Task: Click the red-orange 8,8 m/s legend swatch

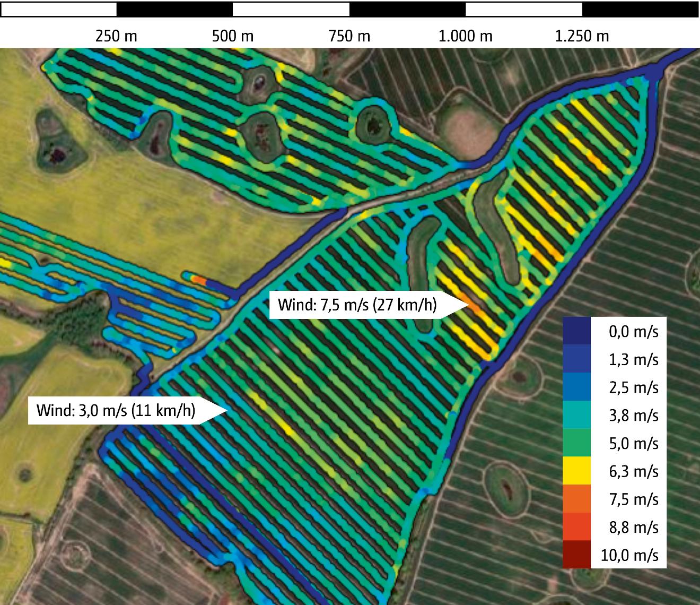Action: [576, 526]
